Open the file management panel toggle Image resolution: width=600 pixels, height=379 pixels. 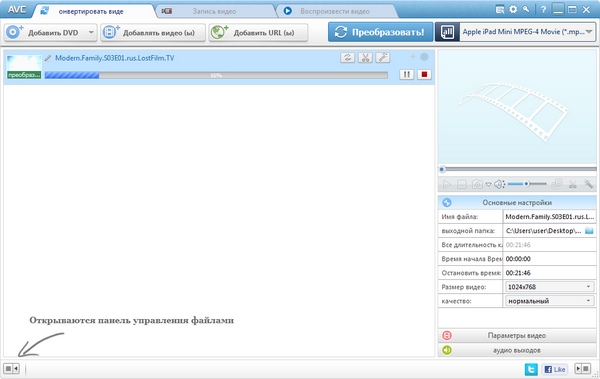tap(11, 369)
